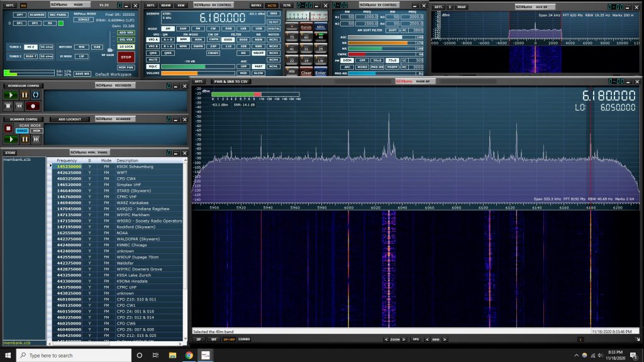Toggle BIAS-T on Tuner 2
Screen dimensions: 644x362
coord(31,56)
